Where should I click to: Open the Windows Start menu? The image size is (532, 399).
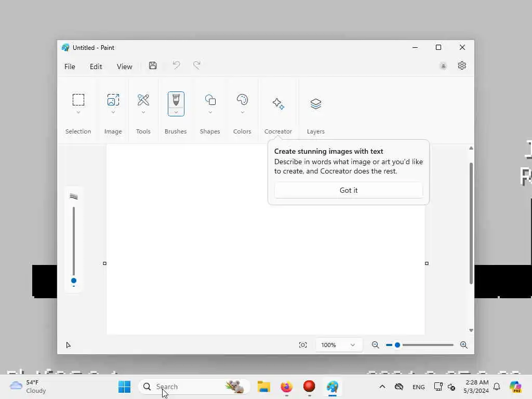125,387
